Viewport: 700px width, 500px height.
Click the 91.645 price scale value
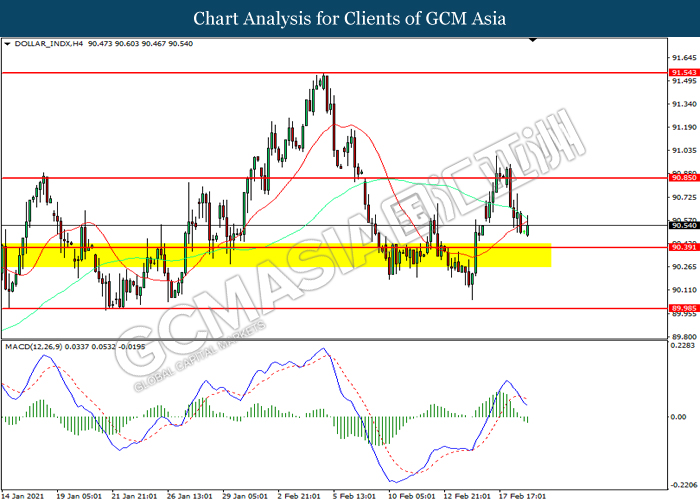pyautogui.click(x=684, y=58)
